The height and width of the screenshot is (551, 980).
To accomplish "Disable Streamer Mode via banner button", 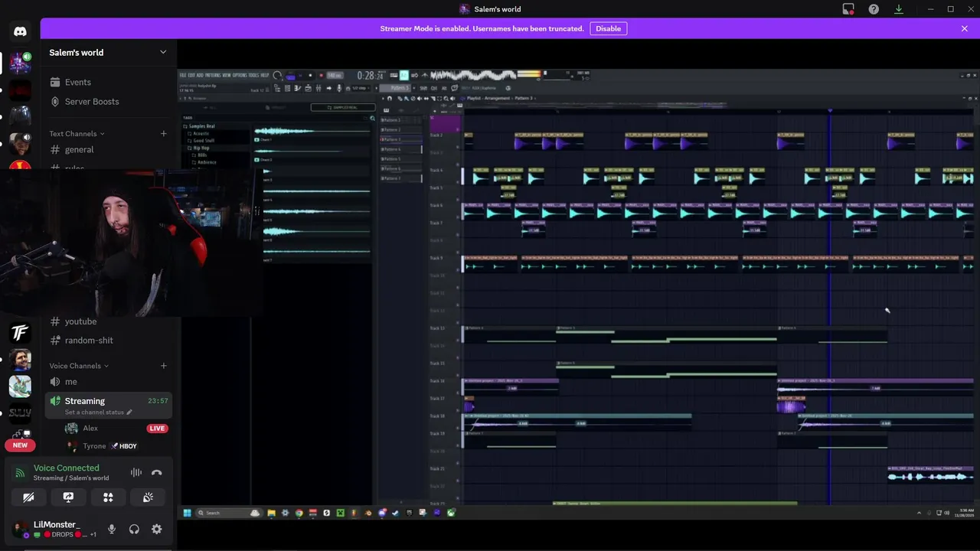I will (x=609, y=28).
